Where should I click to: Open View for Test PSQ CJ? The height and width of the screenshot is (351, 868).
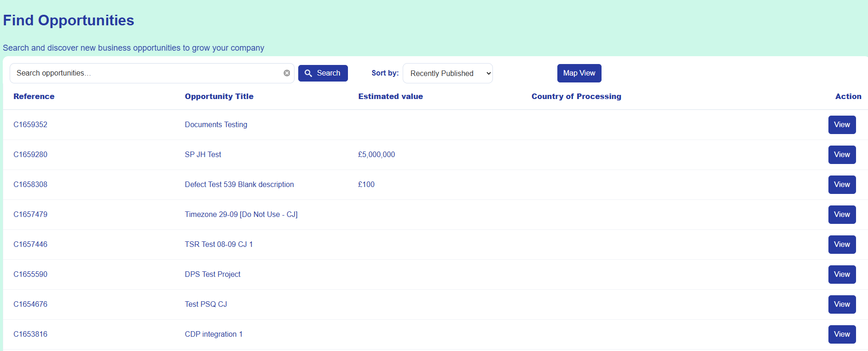tap(842, 304)
